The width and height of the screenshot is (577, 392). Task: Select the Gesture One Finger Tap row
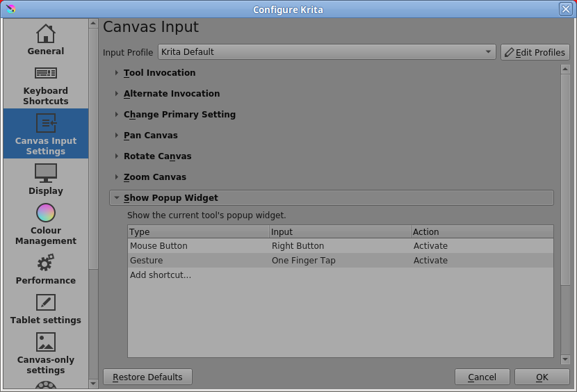[x=341, y=260]
